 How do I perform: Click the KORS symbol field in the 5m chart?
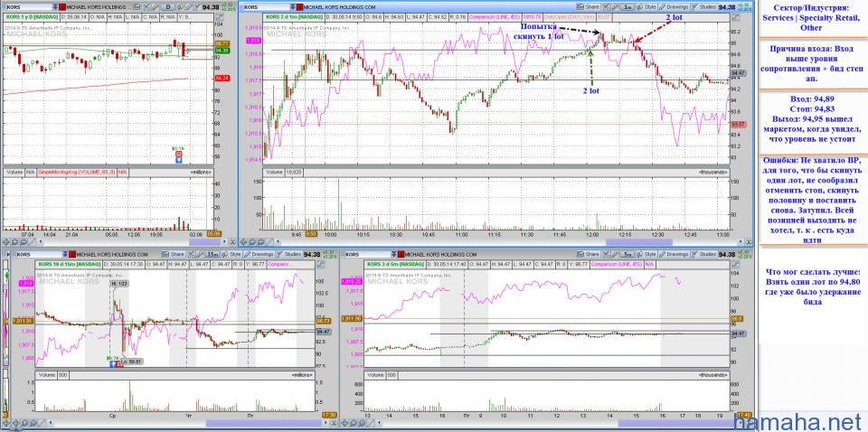click(368, 254)
